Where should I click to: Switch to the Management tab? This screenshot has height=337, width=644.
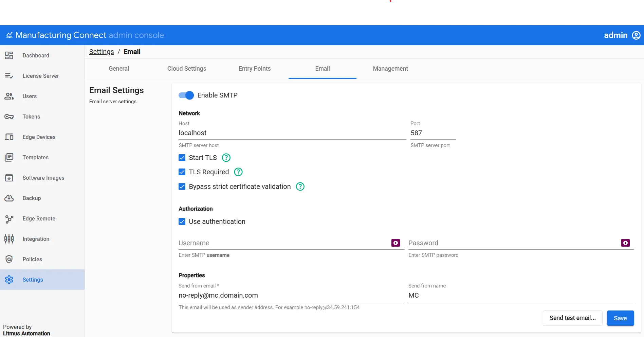390,69
